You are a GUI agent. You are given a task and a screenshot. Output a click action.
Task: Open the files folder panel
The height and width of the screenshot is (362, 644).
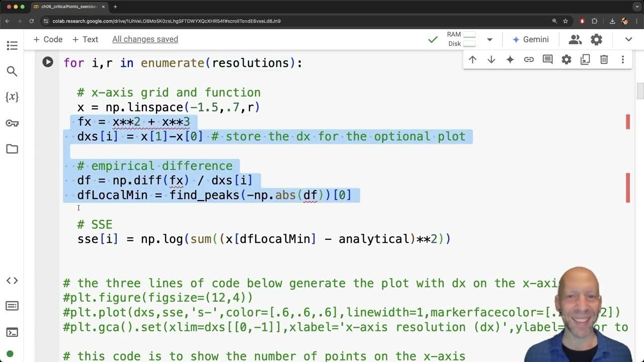click(x=12, y=149)
